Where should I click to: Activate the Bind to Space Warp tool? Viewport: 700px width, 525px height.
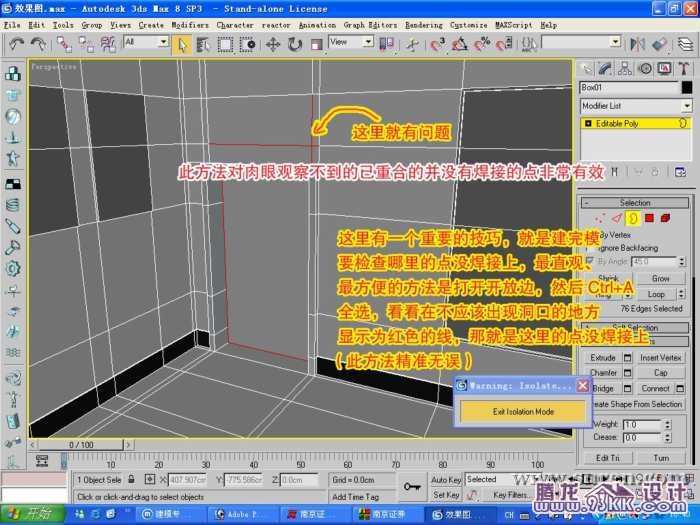point(108,44)
